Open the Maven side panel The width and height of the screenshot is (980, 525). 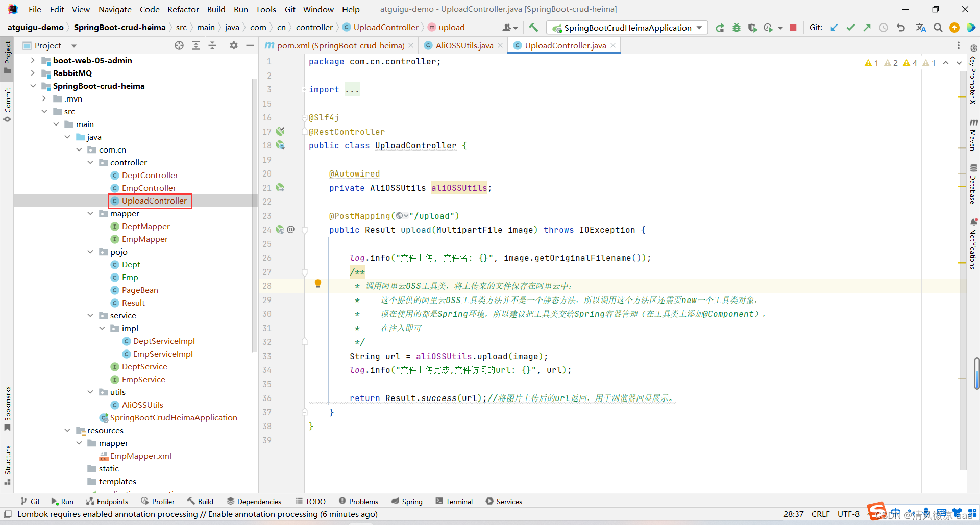point(973,135)
